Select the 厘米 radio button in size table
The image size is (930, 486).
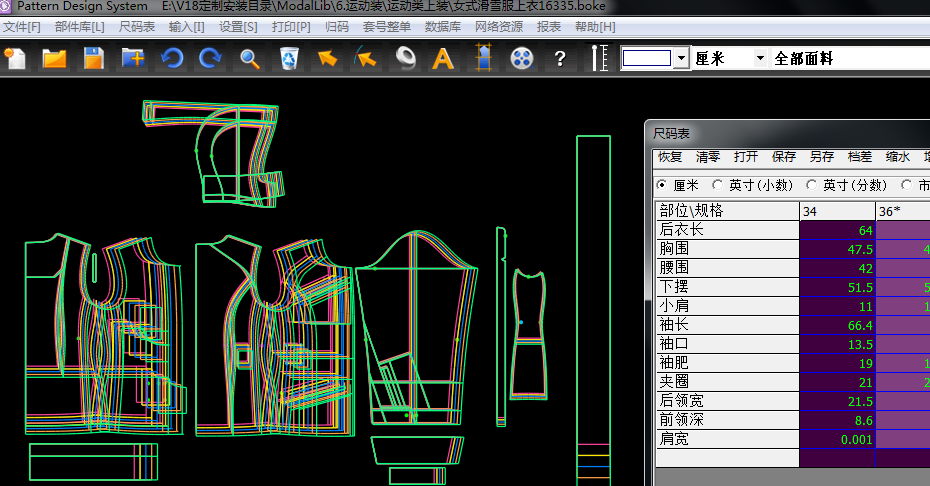tap(662, 185)
